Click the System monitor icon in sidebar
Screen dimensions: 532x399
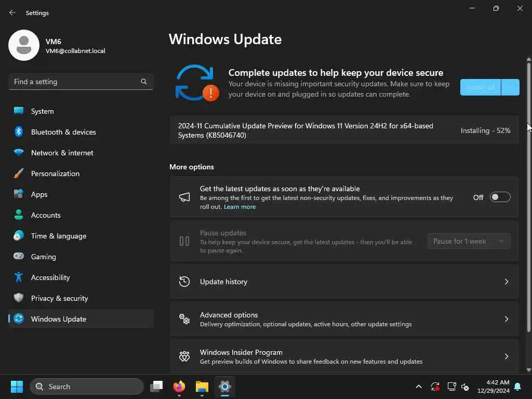(x=19, y=111)
